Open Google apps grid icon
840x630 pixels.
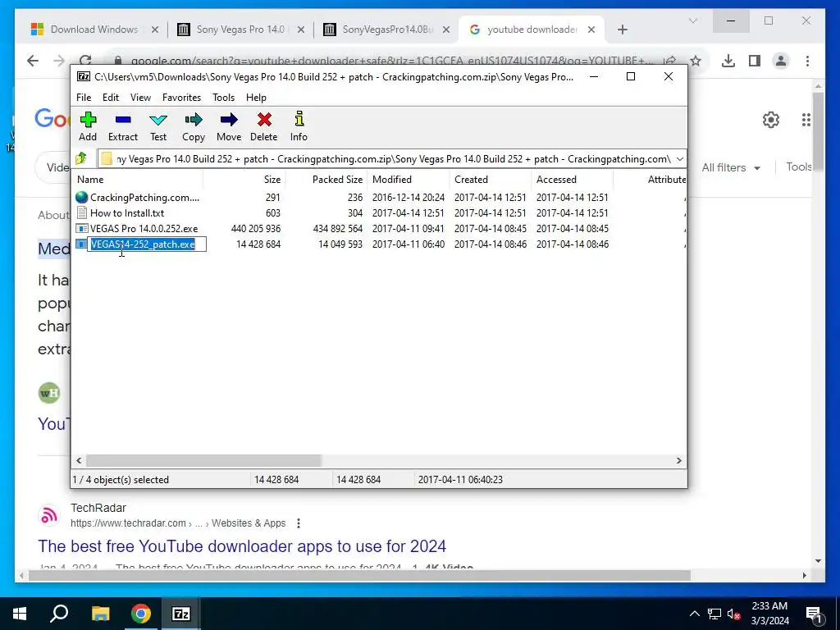[x=806, y=120]
